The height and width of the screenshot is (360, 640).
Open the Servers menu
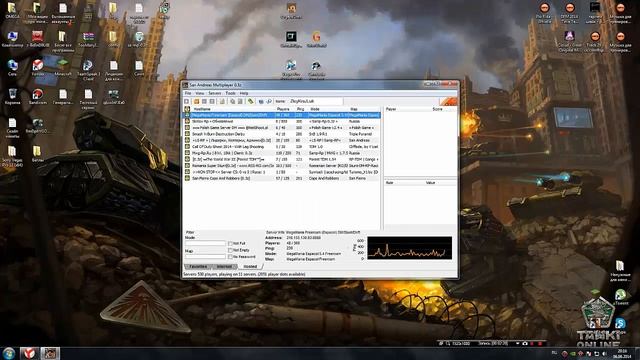point(215,93)
